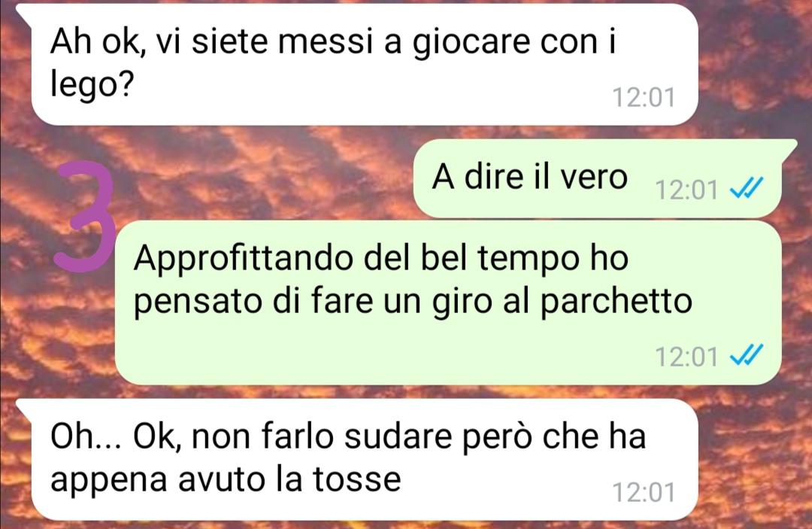812x529 pixels.
Task: Click the read ticks on the "Approfittando" message
Action: [x=747, y=355]
